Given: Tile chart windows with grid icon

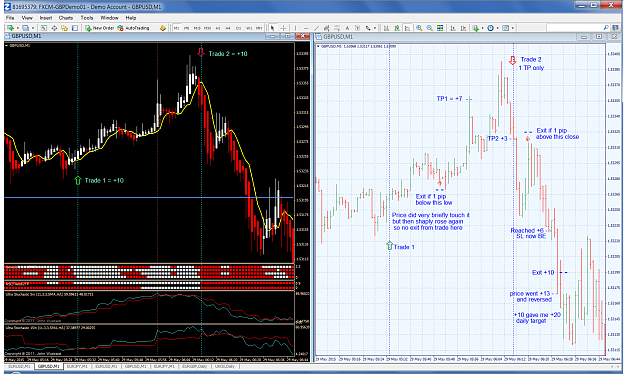Looking at the screenshot, I should [x=440, y=28].
